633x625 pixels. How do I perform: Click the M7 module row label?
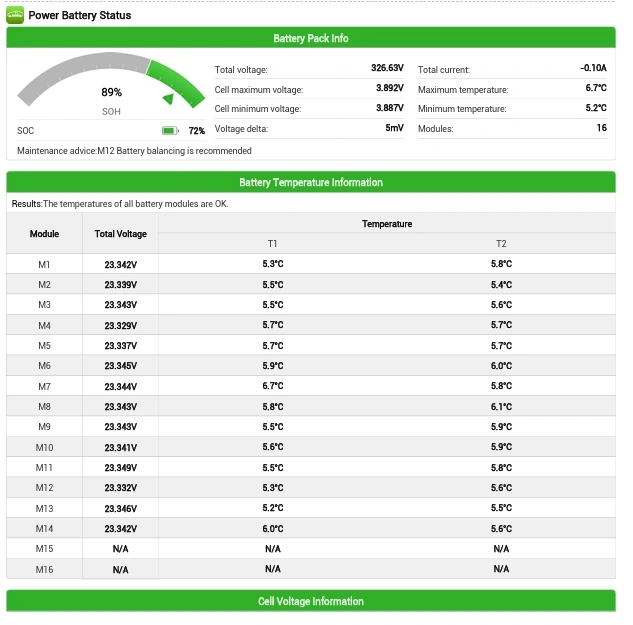44,386
